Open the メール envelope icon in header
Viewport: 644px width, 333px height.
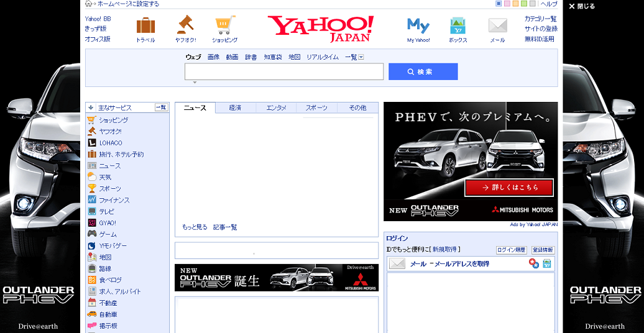pos(497,25)
